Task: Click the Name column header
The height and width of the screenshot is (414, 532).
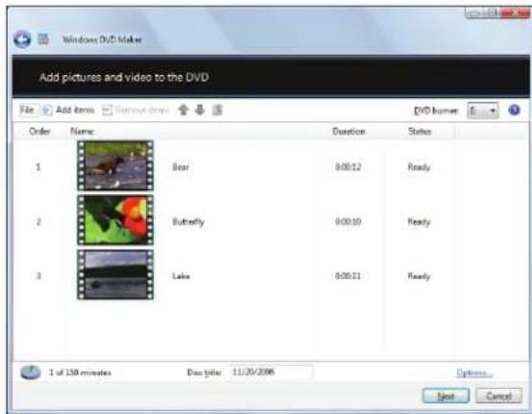Action: click(83, 132)
